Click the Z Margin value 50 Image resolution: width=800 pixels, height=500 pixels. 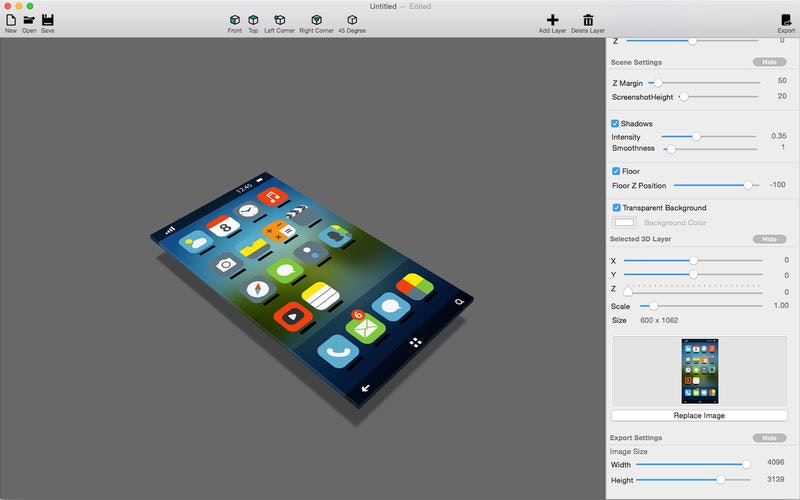(x=782, y=81)
